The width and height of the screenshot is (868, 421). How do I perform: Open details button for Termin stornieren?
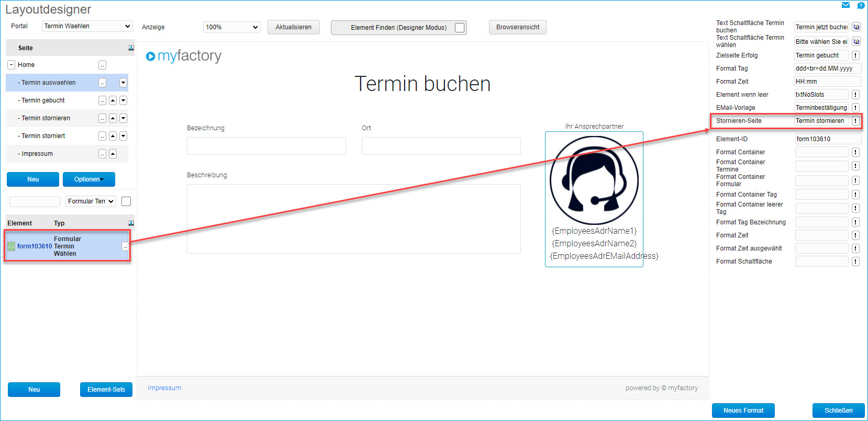click(102, 118)
